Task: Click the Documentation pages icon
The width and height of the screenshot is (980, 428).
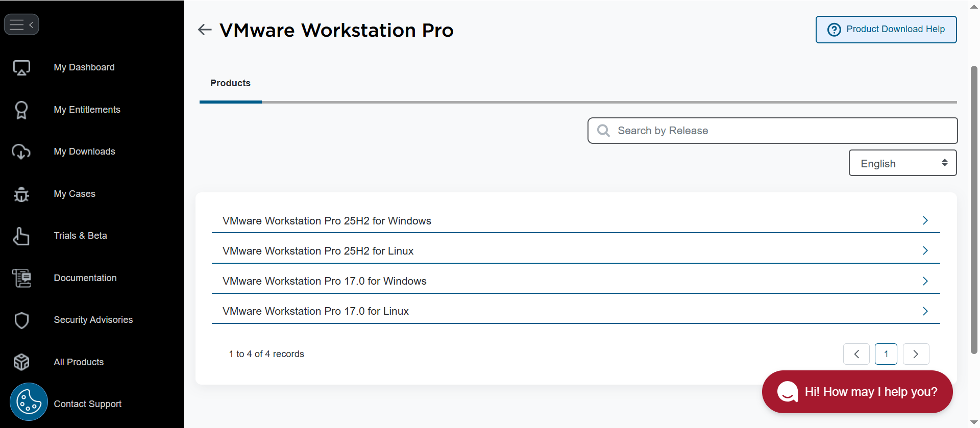Action: click(x=21, y=278)
